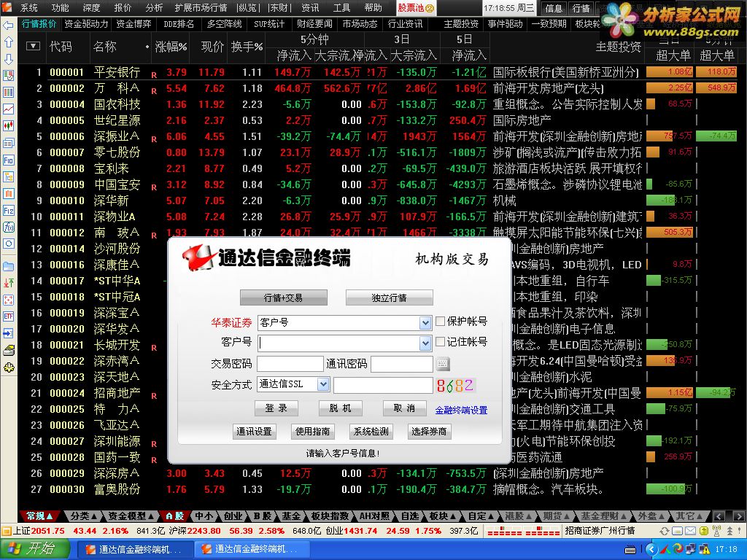Click the yellow flower icon at sidebar bottom
Image resolution: width=747 pixels, height=560 pixels.
pos(9,367)
